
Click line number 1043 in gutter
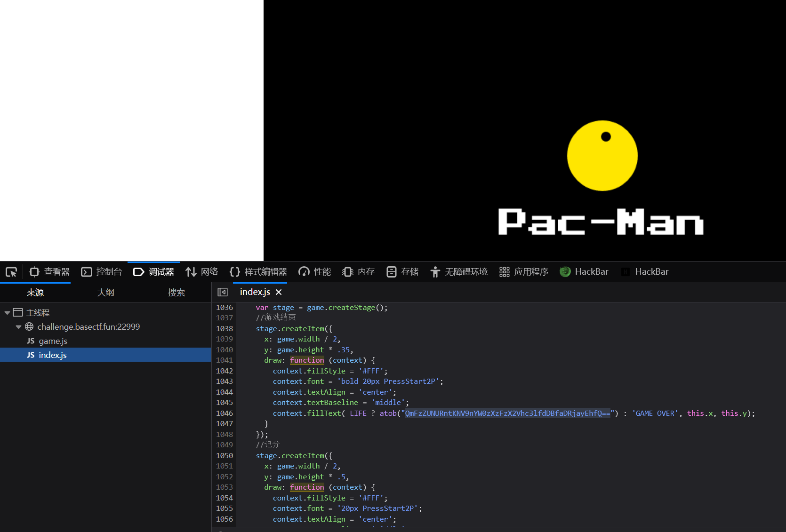[225, 381]
